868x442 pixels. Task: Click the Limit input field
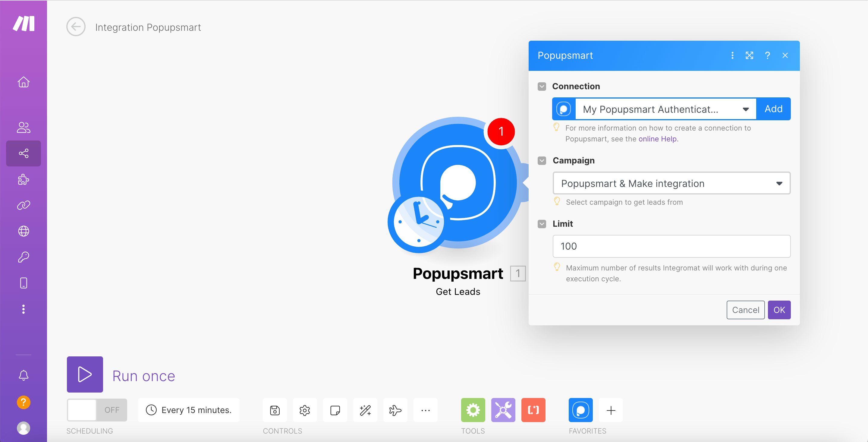click(x=671, y=246)
